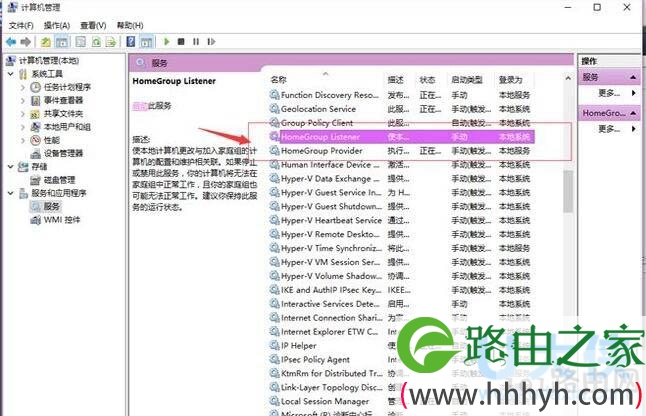The image size is (646, 416).
Task: Open the Help toolbar icon
Action: (131, 42)
